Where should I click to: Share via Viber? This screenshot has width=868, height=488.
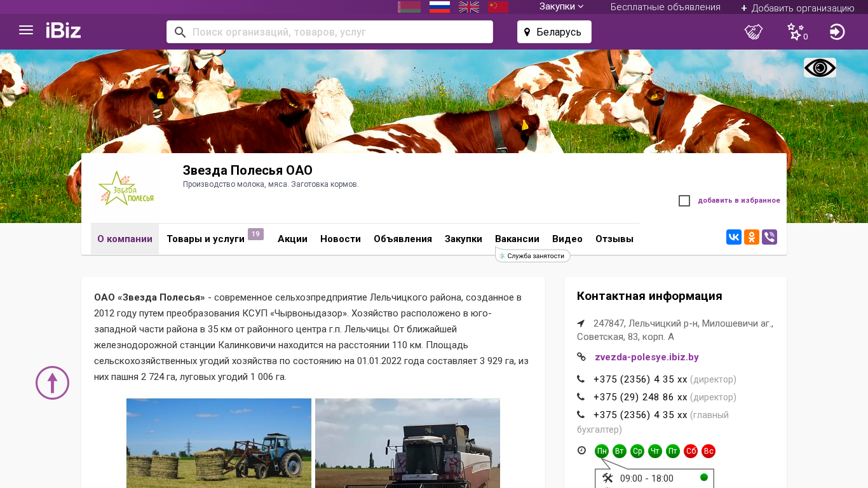(770, 237)
